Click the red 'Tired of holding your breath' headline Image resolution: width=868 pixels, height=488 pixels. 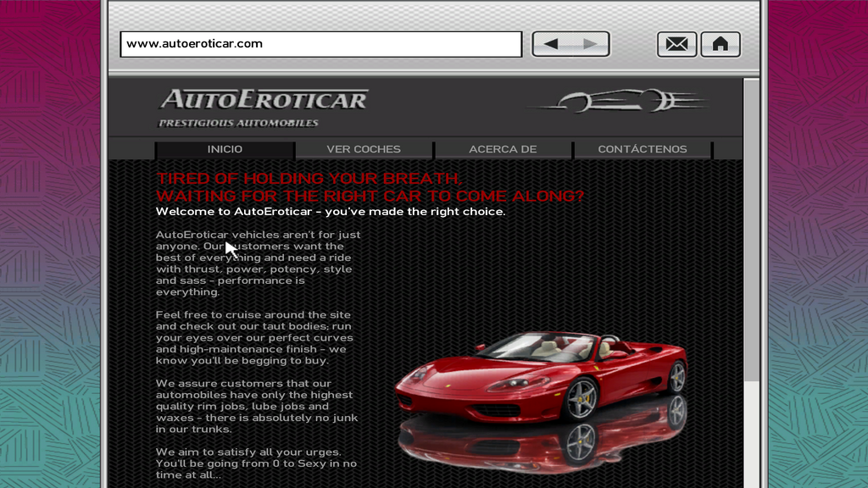click(370, 187)
